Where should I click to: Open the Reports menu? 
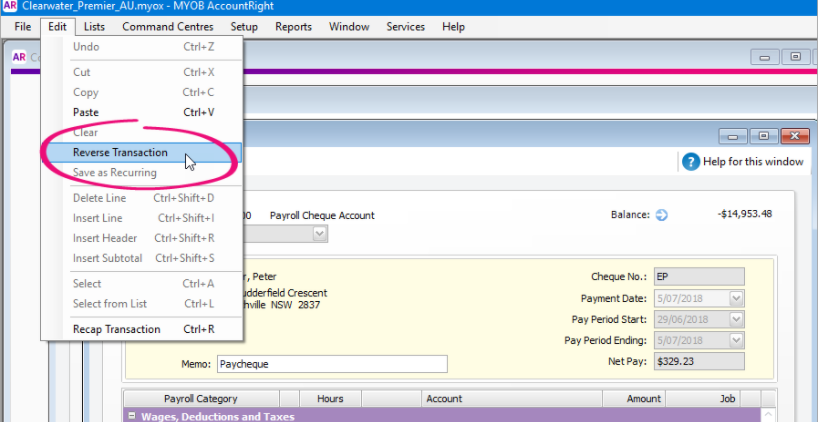point(293,27)
